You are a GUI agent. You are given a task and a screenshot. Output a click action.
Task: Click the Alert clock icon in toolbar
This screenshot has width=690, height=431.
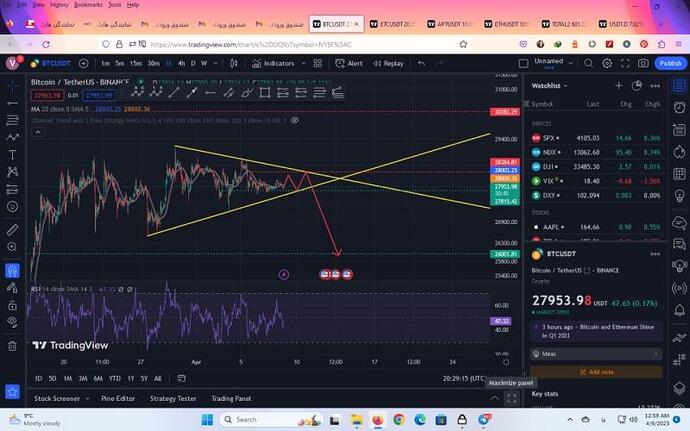click(x=349, y=63)
